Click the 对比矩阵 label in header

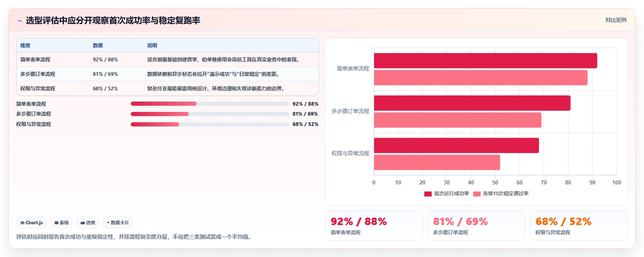click(x=616, y=20)
